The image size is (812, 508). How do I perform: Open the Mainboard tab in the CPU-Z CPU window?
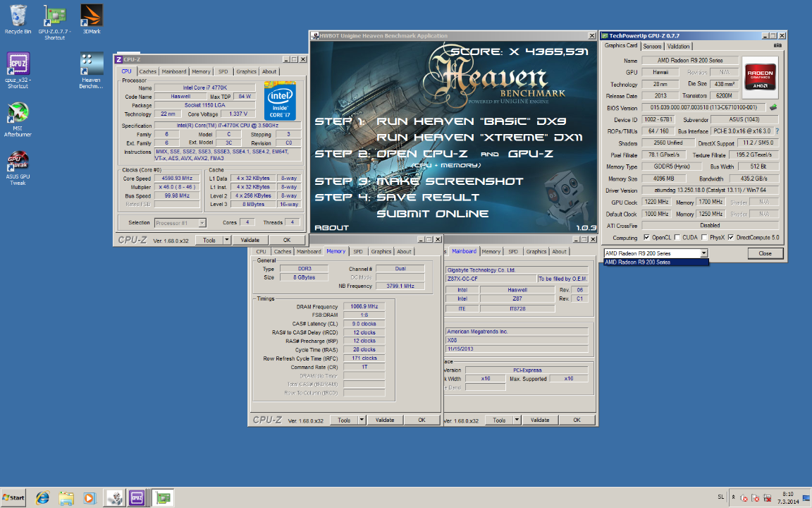coord(174,71)
